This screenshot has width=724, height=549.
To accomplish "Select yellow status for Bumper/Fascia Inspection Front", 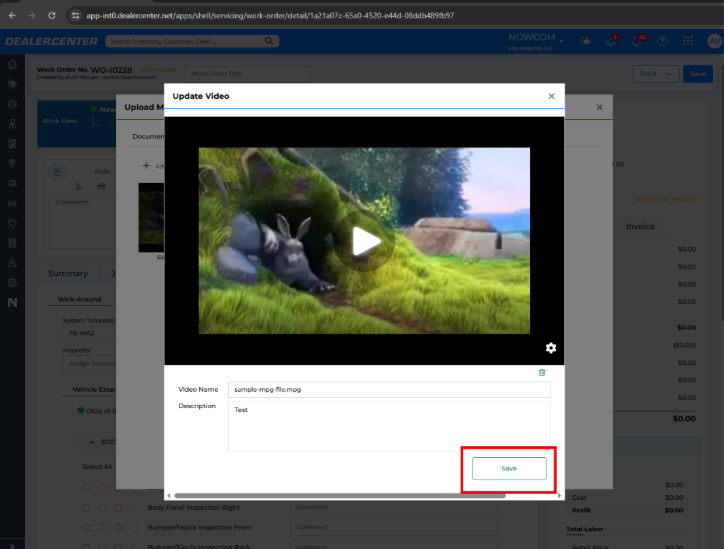I will (103, 528).
